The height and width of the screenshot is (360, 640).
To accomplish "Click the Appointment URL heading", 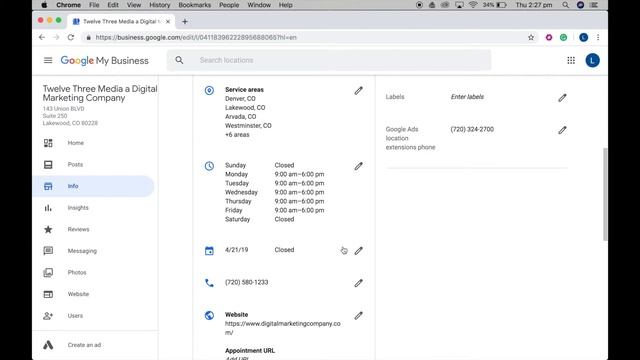I will [250, 351].
